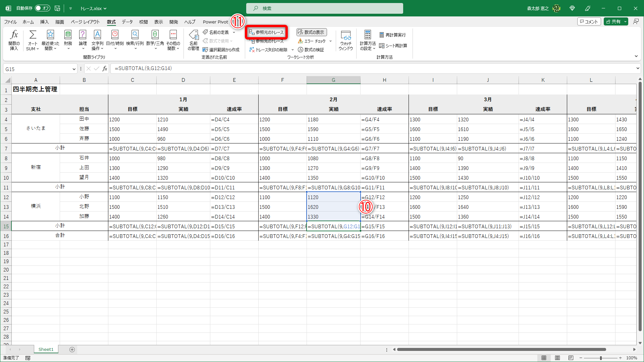644x362 pixels.
Task: Open Remove Arrows (トレース矢印の削除) dropdown arrow
Action: click(292, 50)
